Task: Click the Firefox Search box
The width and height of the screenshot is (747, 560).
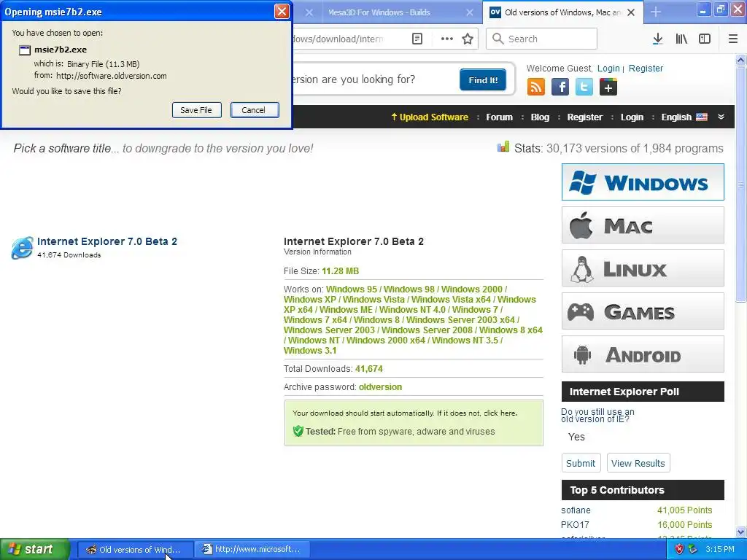Action: (541, 39)
